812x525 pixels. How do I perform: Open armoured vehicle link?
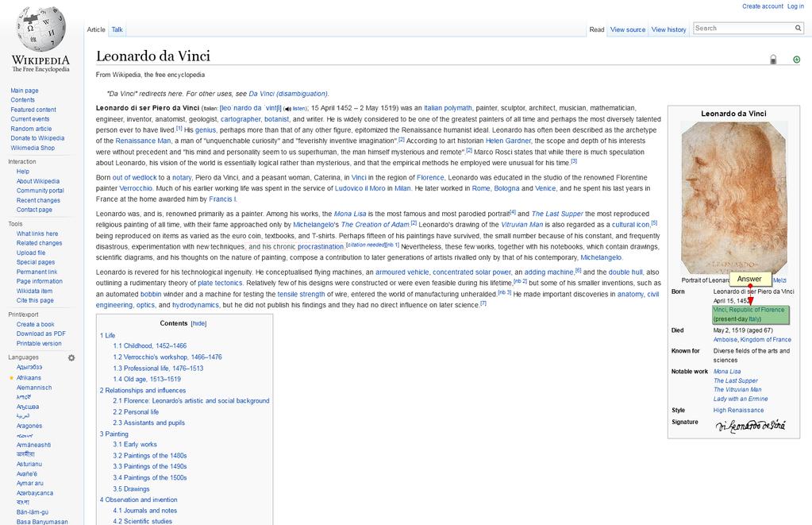coord(402,272)
